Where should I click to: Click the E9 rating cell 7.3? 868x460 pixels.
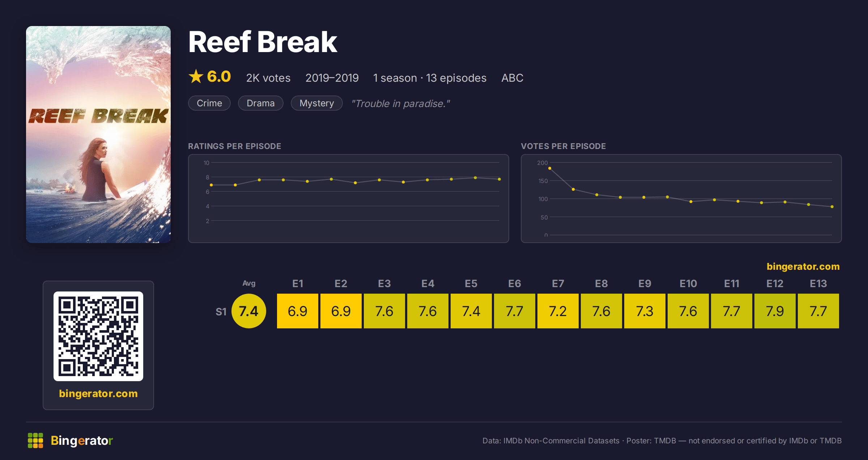[645, 311]
